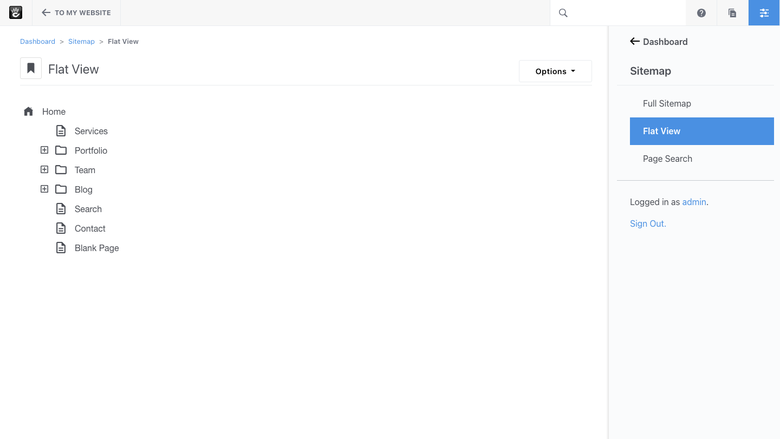Expand the Blog tree node
The height and width of the screenshot is (439, 780).
(x=44, y=189)
